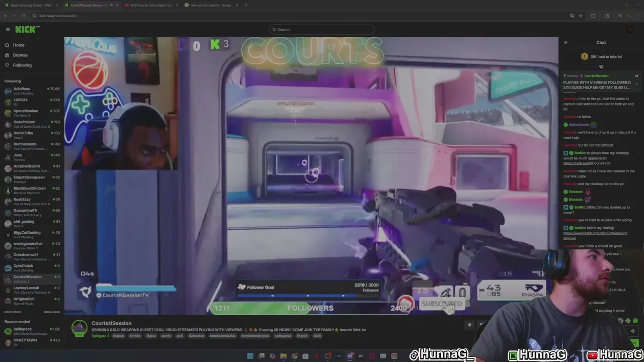The width and height of the screenshot is (644, 362).
Task: Bookmark this page star icon
Action: click(581, 16)
